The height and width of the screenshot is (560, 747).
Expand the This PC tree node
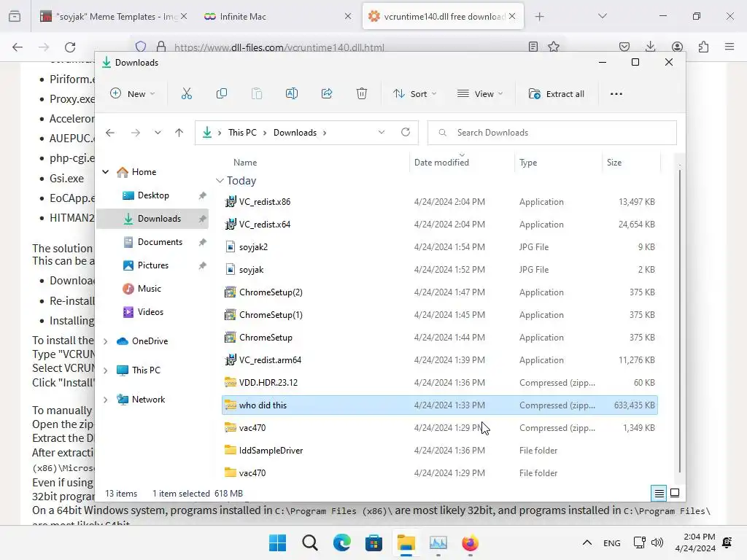pos(105,370)
